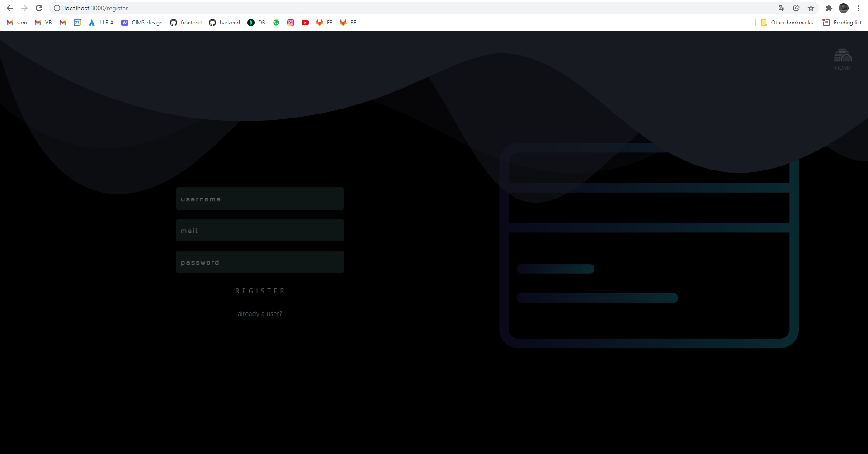
Task: Click the HOME logo
Action: point(843,59)
